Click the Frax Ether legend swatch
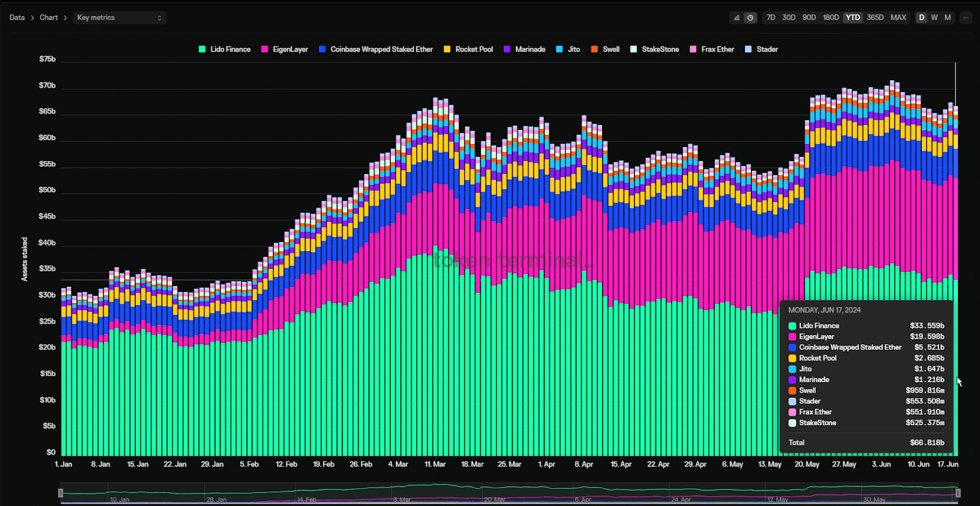Image resolution: width=980 pixels, height=506 pixels. [693, 49]
